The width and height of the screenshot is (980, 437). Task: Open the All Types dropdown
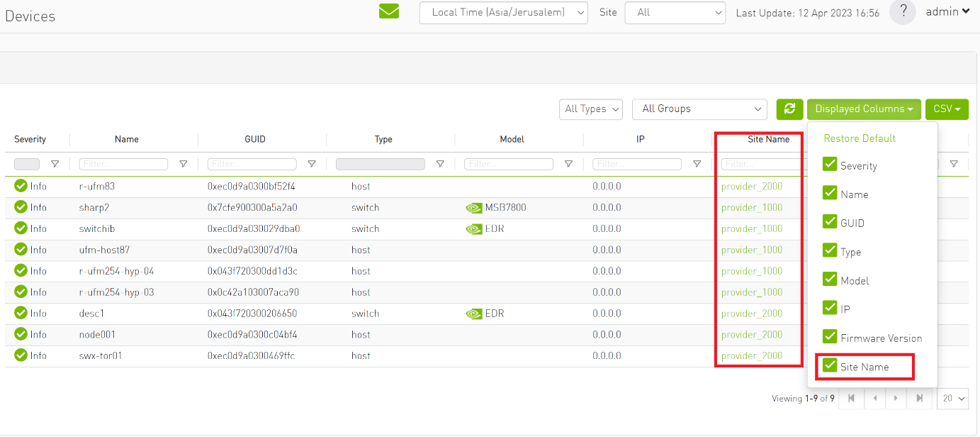click(x=590, y=109)
